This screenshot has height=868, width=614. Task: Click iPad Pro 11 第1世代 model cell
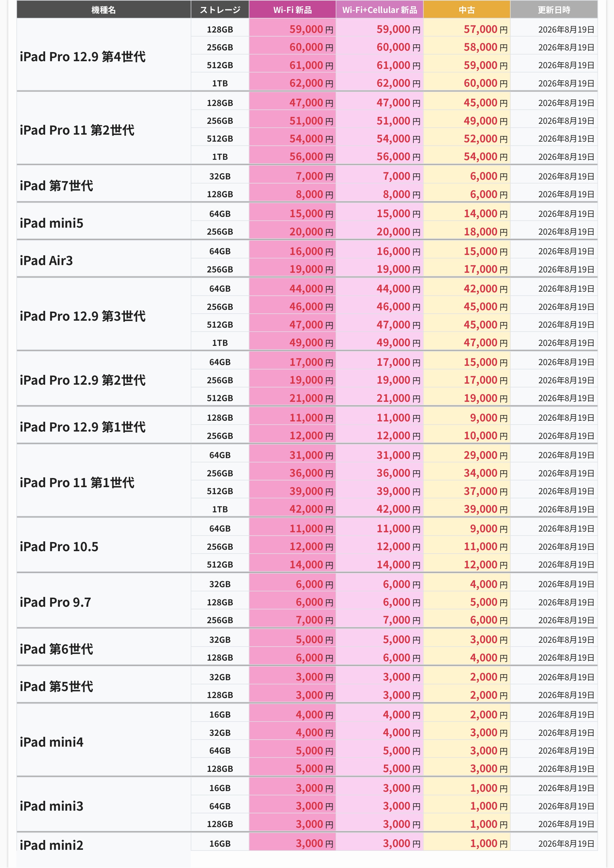click(x=104, y=482)
